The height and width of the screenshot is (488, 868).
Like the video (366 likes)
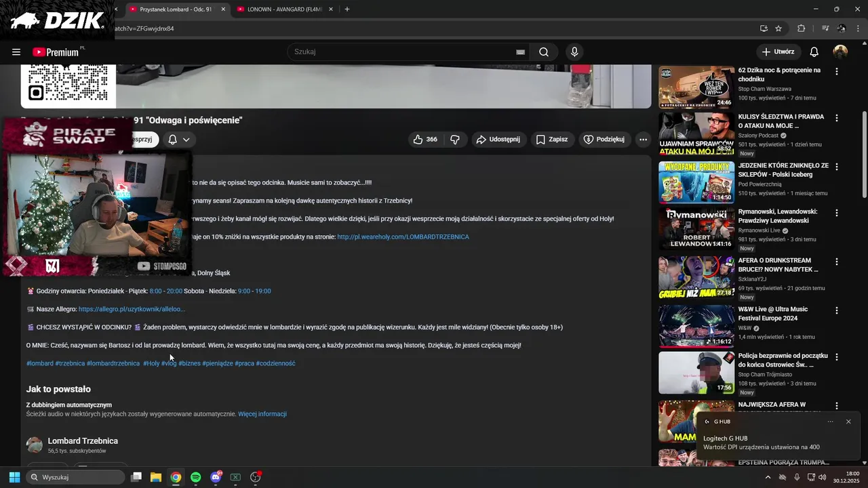tap(425, 140)
